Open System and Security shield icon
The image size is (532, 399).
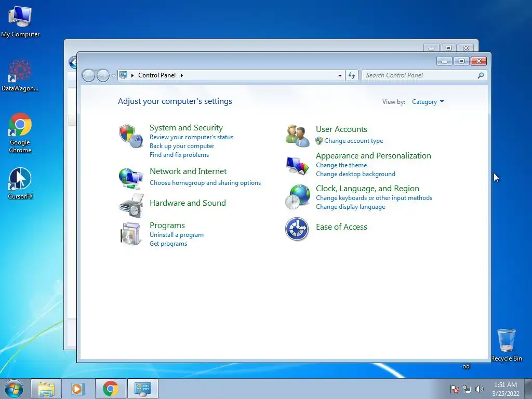point(131,136)
